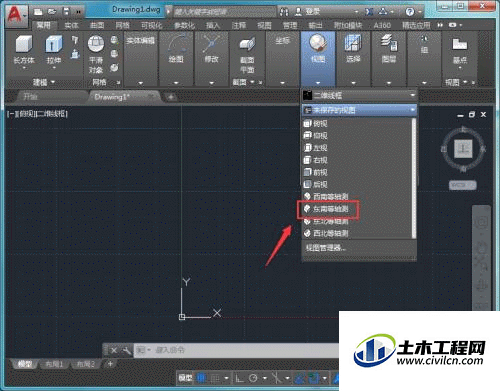Expand the 二维线框 visual style dropdown
Image resolution: width=500 pixels, height=391 pixels.
click(x=359, y=96)
